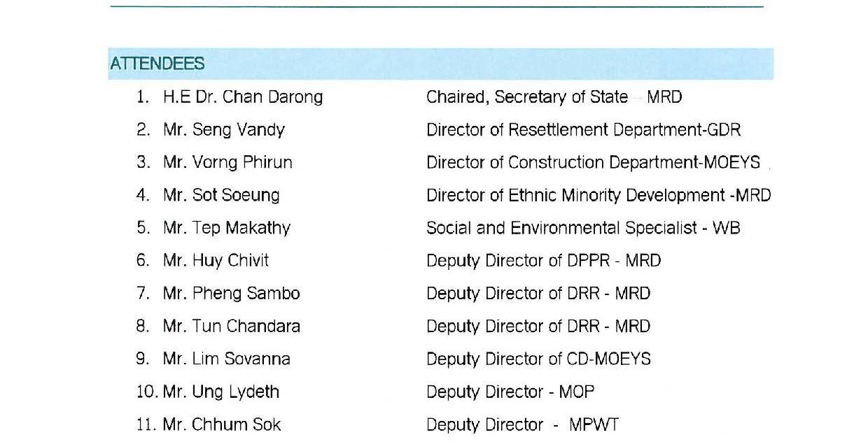Select the name Mr. Chhum Sok
868x444 pixels.
pyautogui.click(x=222, y=424)
